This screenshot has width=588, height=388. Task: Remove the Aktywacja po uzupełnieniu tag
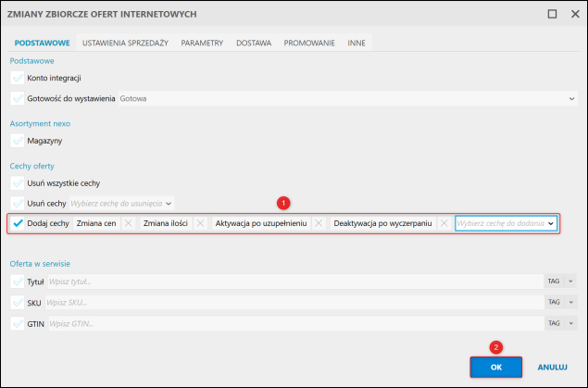click(319, 223)
